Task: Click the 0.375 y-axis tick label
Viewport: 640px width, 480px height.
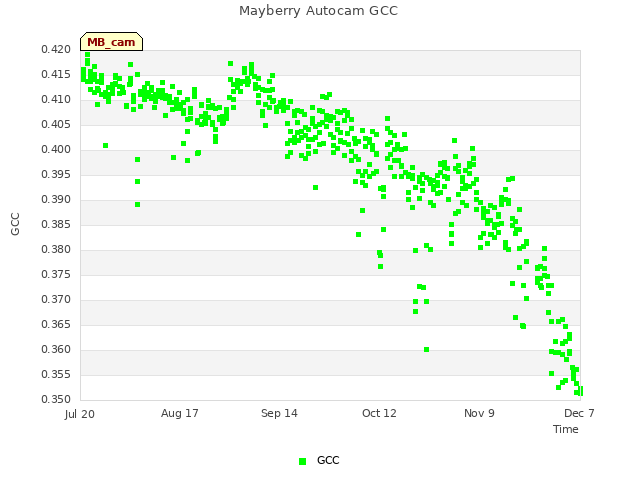Action: click(56, 274)
